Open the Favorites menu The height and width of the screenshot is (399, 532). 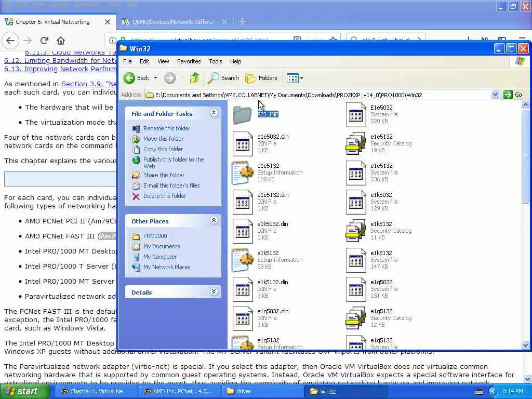[189, 61]
